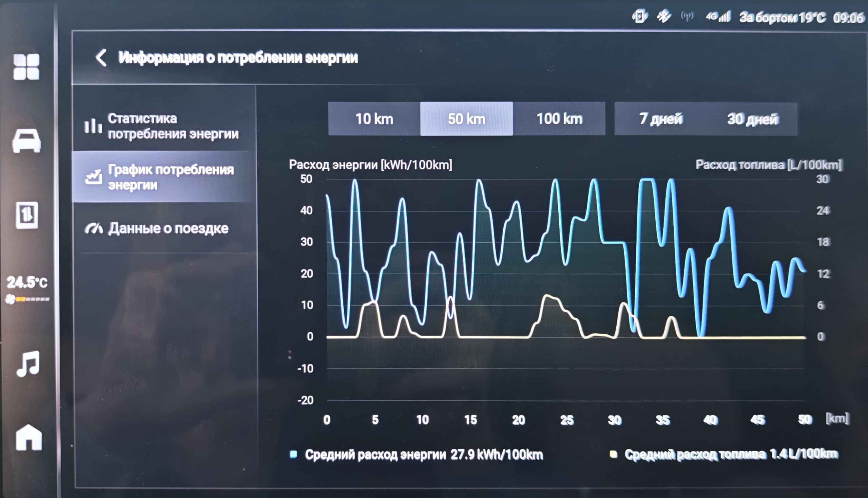Viewport: 868px width, 498px height.
Task: Switch to the 7 дней period
Action: 661,119
